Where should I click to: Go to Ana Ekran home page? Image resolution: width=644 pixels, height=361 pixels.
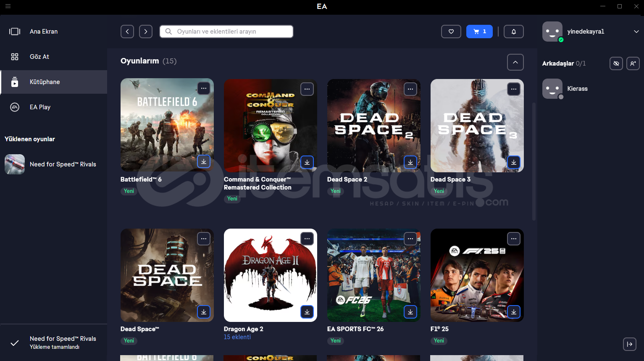[x=53, y=32]
